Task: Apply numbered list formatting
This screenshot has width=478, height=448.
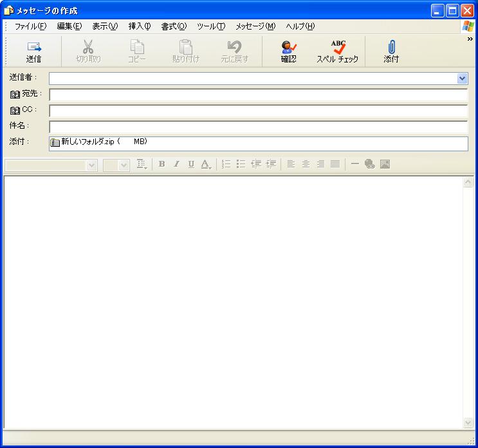Action: 226,164
